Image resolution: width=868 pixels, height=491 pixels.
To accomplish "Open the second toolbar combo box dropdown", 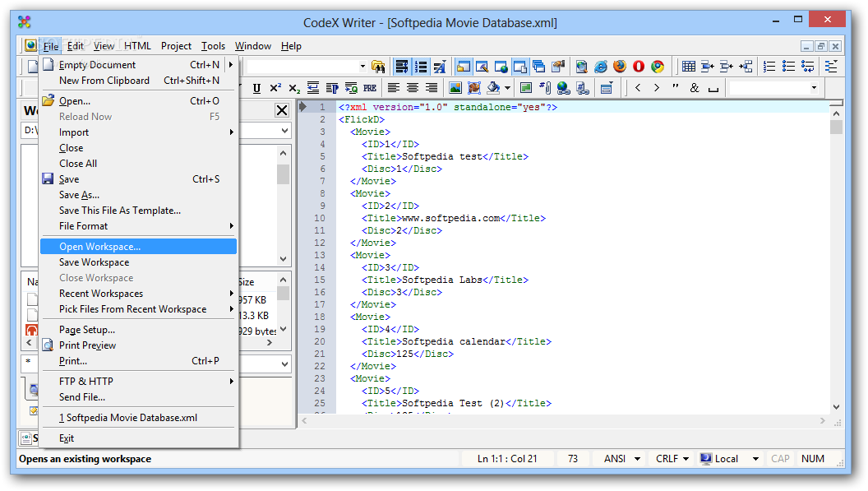I will (814, 87).
